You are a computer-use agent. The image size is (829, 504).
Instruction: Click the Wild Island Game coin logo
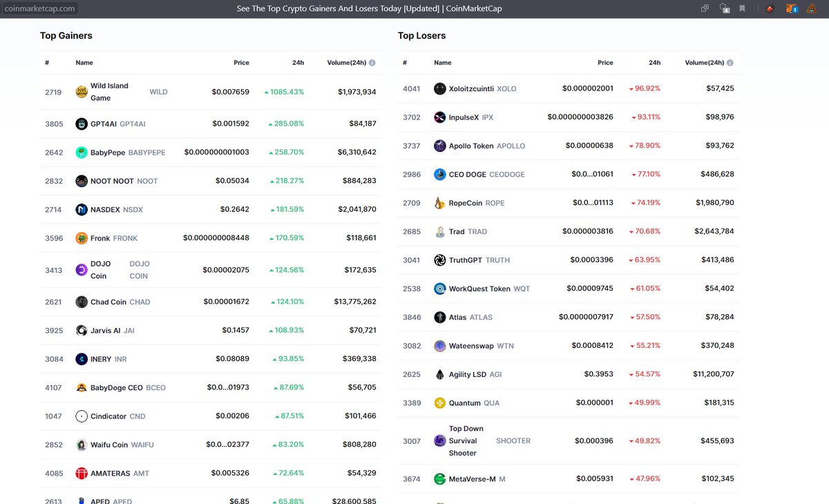tap(82, 92)
